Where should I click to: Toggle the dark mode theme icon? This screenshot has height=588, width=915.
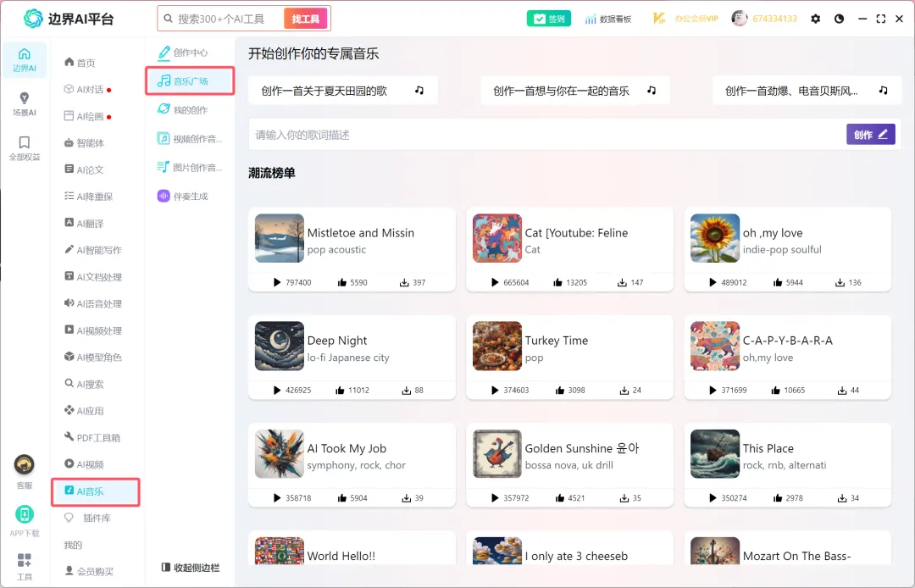coord(839,19)
